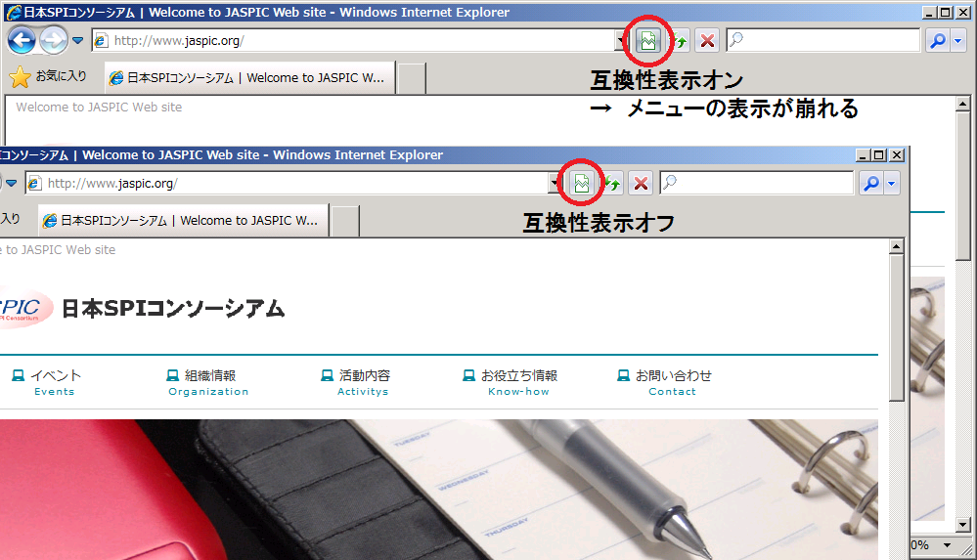Open recent pages dropdown in rear window
977x560 pixels.
point(78,40)
